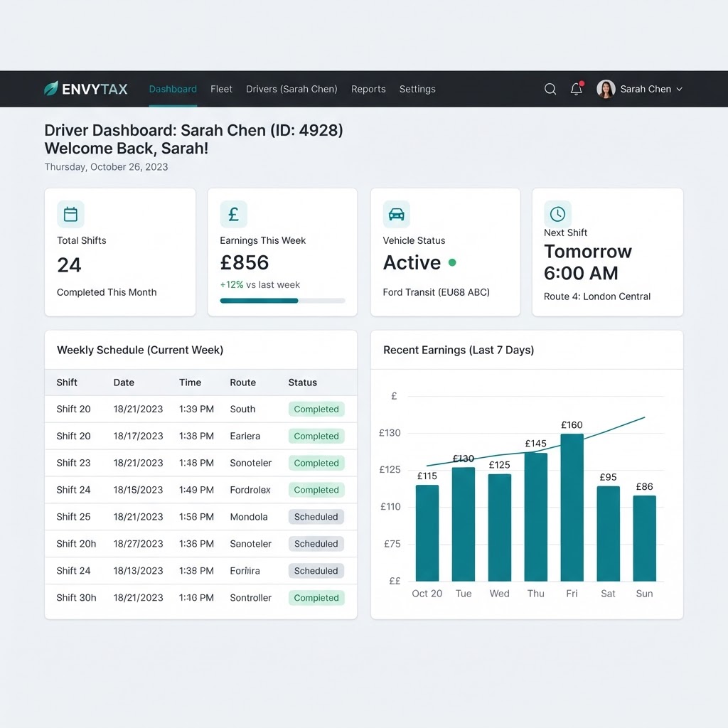The width and height of the screenshot is (728, 728).
Task: Click the Sun earnings bar £86
Action: click(x=644, y=539)
